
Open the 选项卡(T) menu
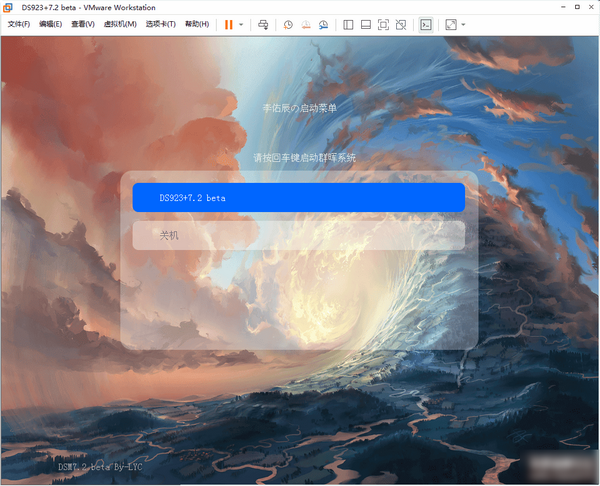click(x=161, y=24)
